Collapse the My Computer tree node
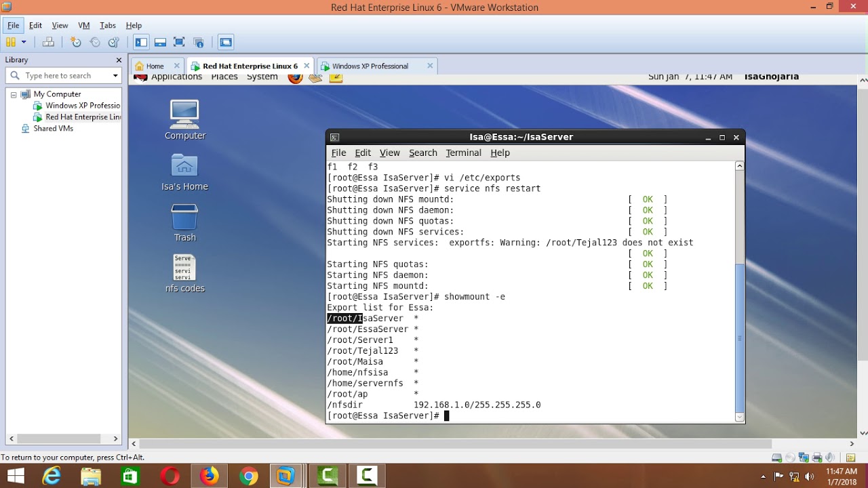This screenshot has height=488, width=868. click(13, 94)
